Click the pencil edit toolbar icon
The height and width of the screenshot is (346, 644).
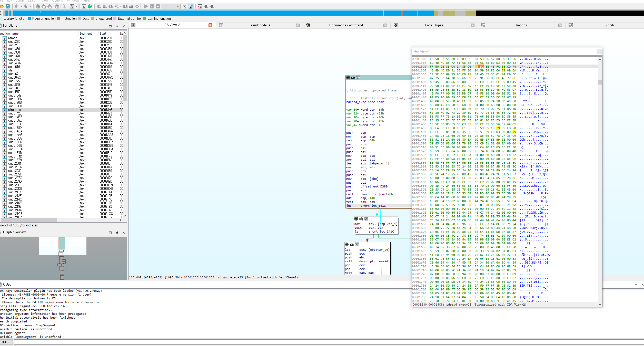[131, 6]
